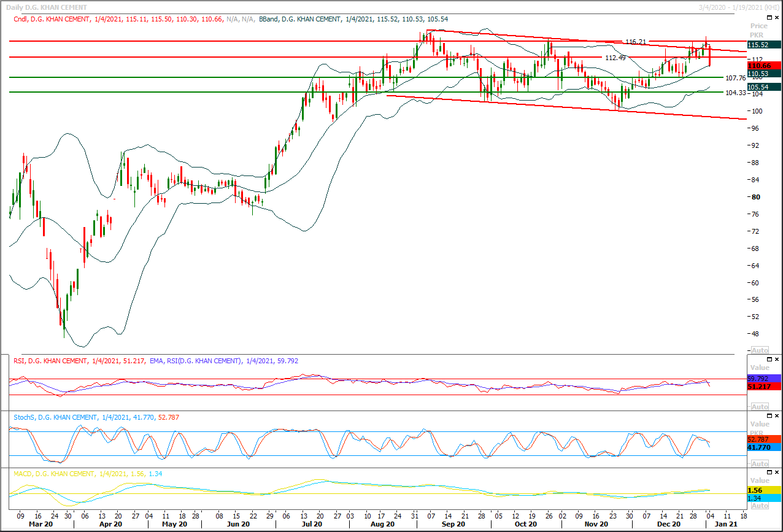Click Auto scale on the price axis
Image resolution: width=783 pixels, height=532 pixels.
pyautogui.click(x=760, y=350)
